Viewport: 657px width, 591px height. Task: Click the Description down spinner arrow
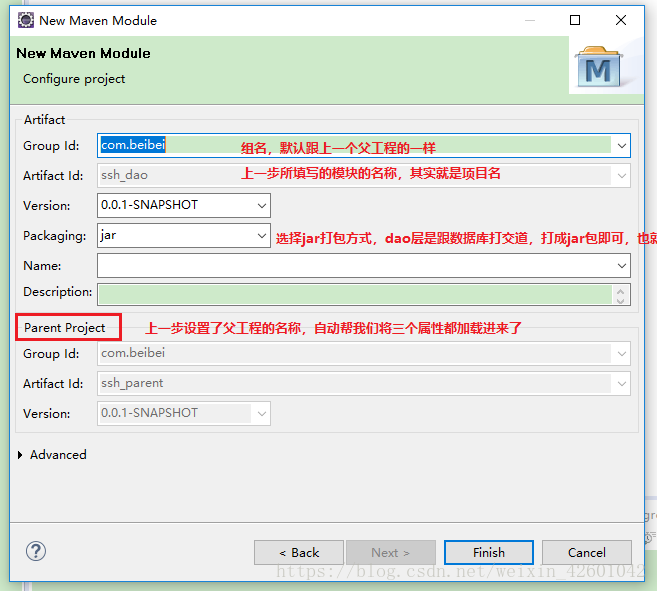tap(621, 300)
